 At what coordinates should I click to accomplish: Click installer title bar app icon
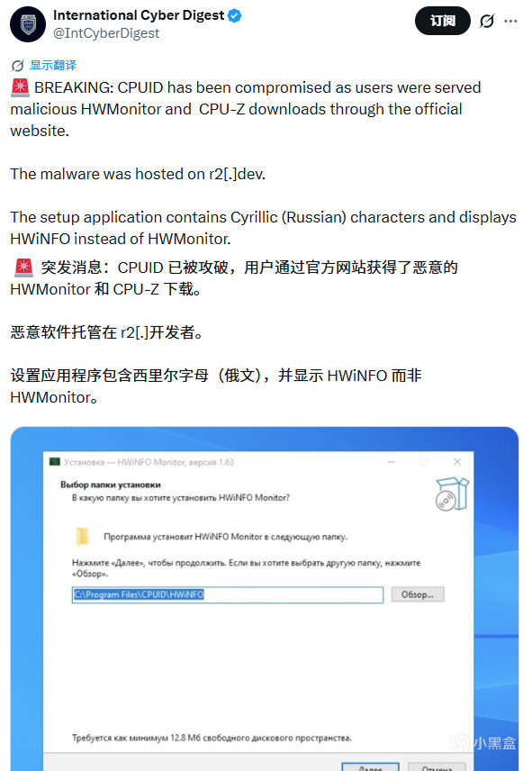pos(55,462)
